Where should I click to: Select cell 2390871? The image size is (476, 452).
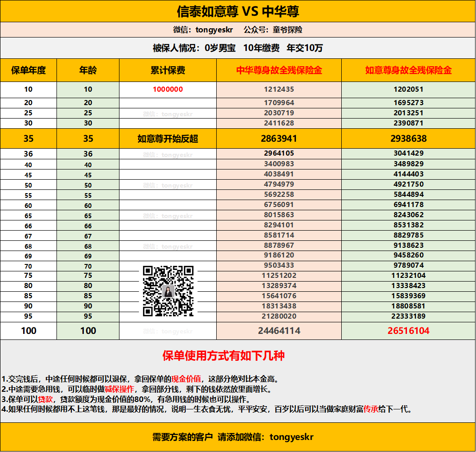point(408,123)
